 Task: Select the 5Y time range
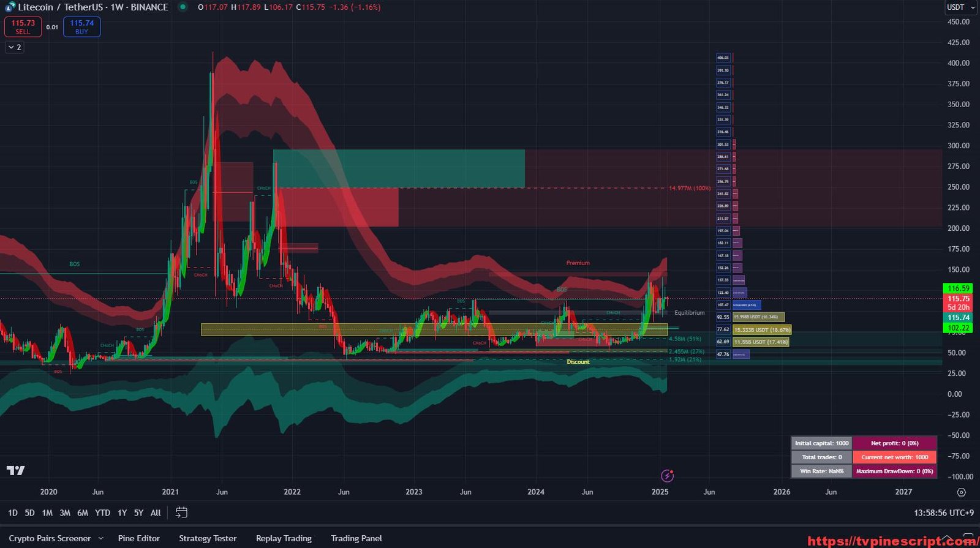tap(138, 513)
